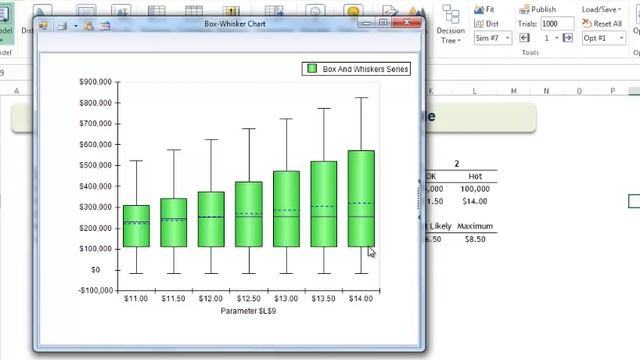Click the $500,000 y-axis label

point(96,165)
